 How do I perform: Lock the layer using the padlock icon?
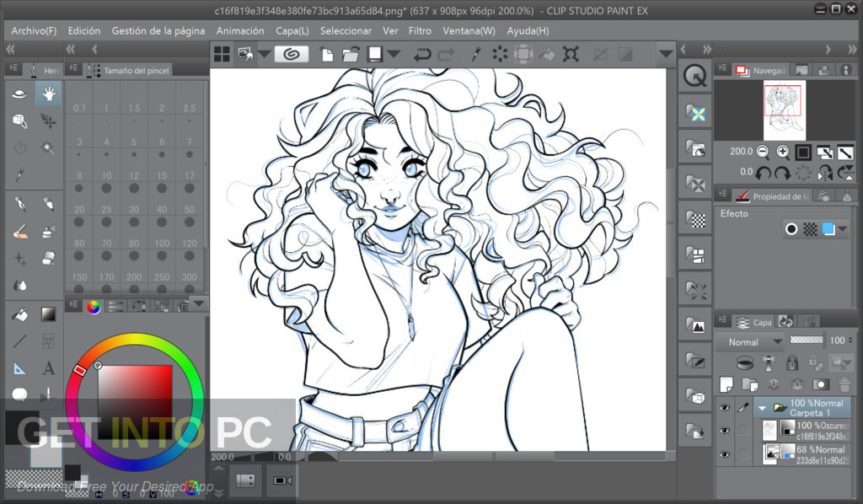coord(792,364)
